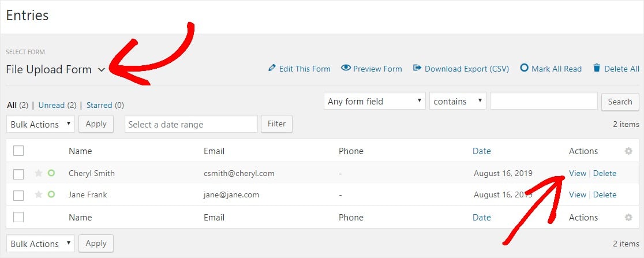Click the csmith@cheryl.com email cell
644x258 pixels.
coord(239,173)
